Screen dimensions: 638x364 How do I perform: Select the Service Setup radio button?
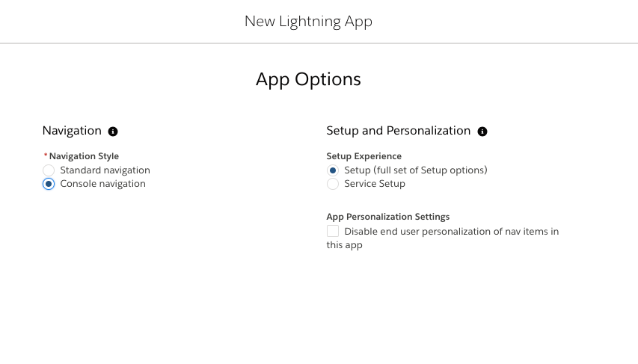click(332, 184)
